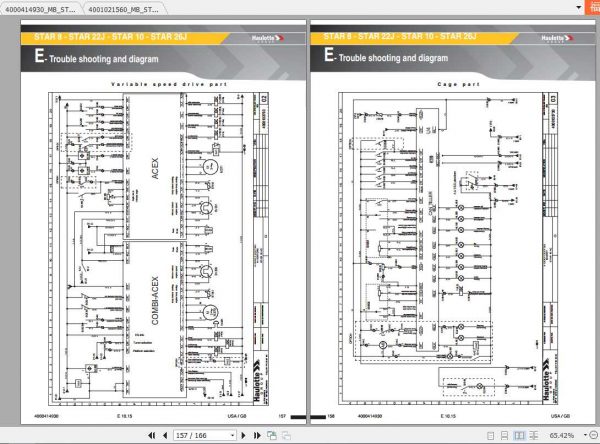Go to the previous page
This screenshot has height=444, width=600.
pos(165,435)
